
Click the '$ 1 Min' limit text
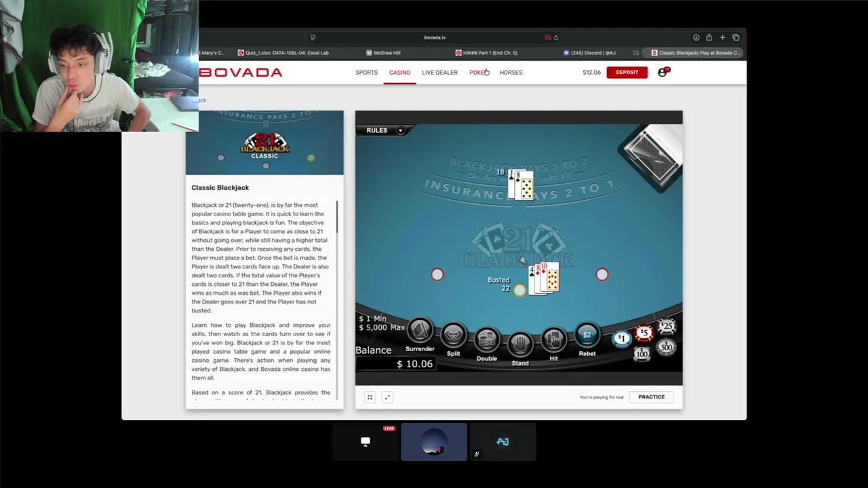click(372, 319)
